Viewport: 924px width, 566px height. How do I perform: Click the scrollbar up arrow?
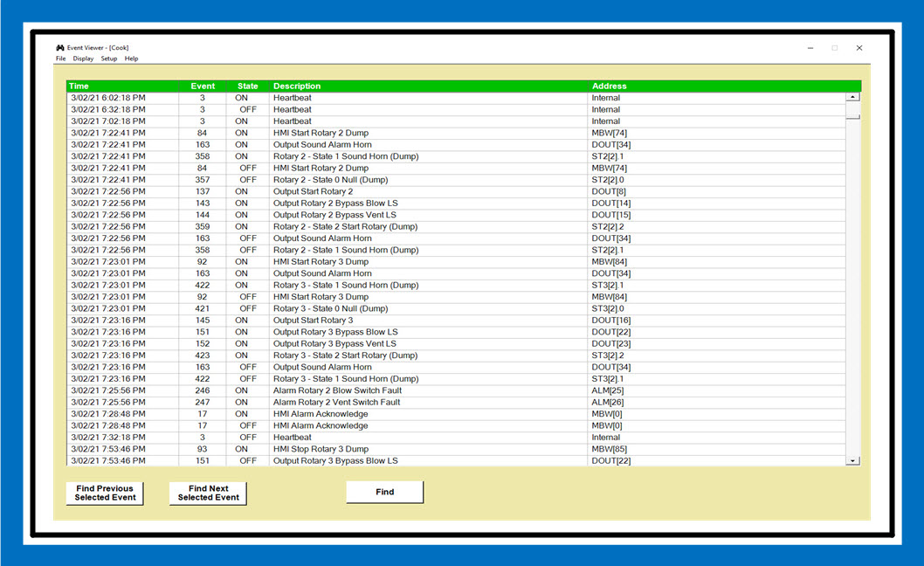(x=853, y=98)
